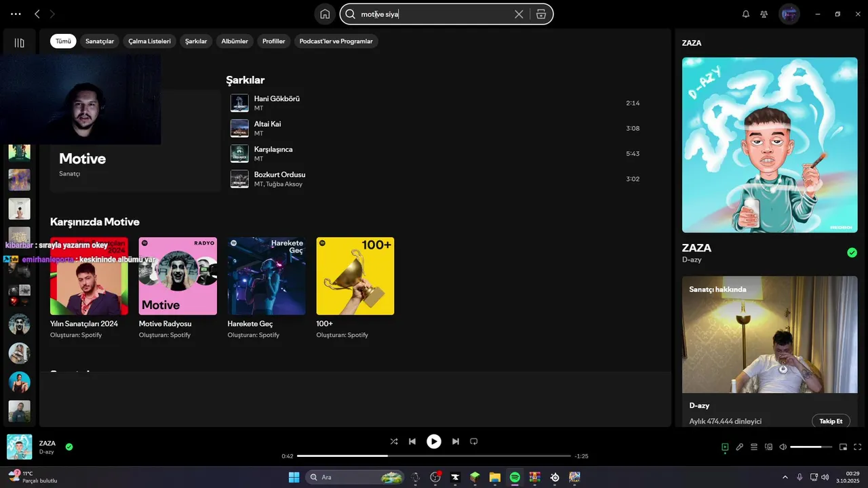
Task: Open the Motive Radyosu playlist
Action: click(178, 288)
